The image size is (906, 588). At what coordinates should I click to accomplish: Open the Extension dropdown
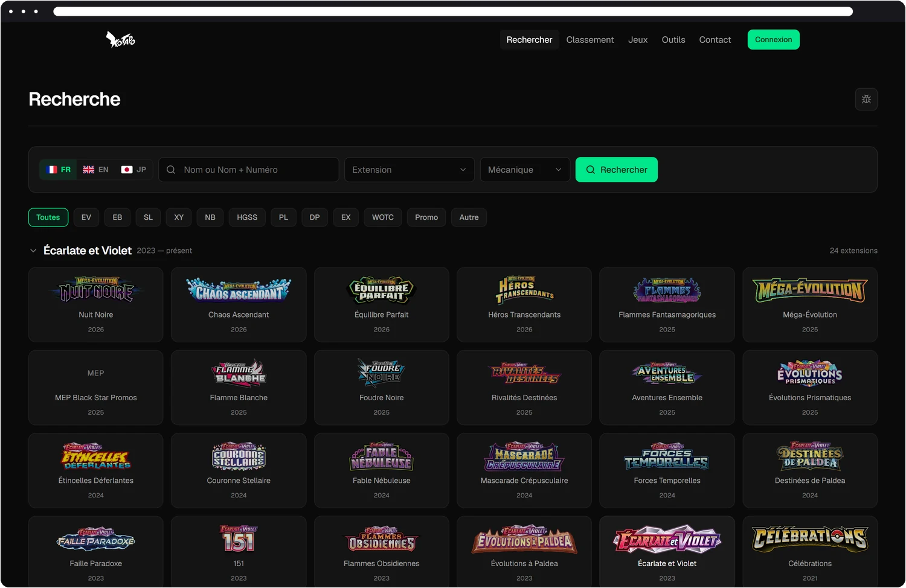[410, 170]
